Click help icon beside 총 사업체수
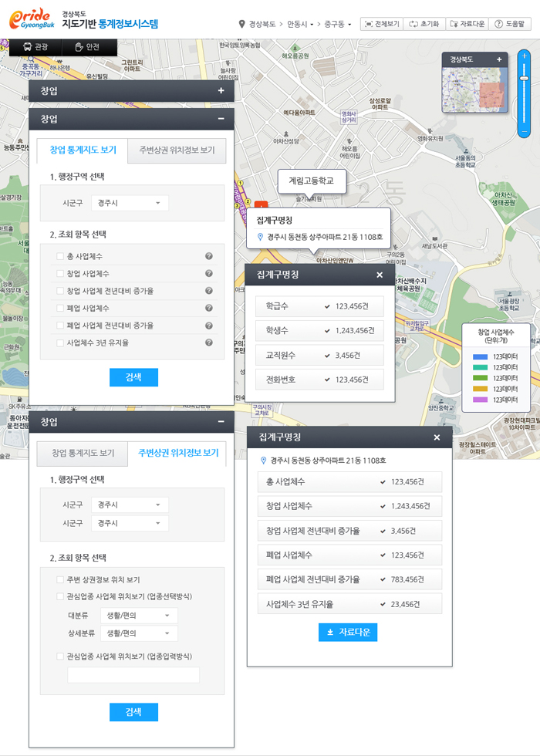The image size is (540, 756). pos(208,256)
